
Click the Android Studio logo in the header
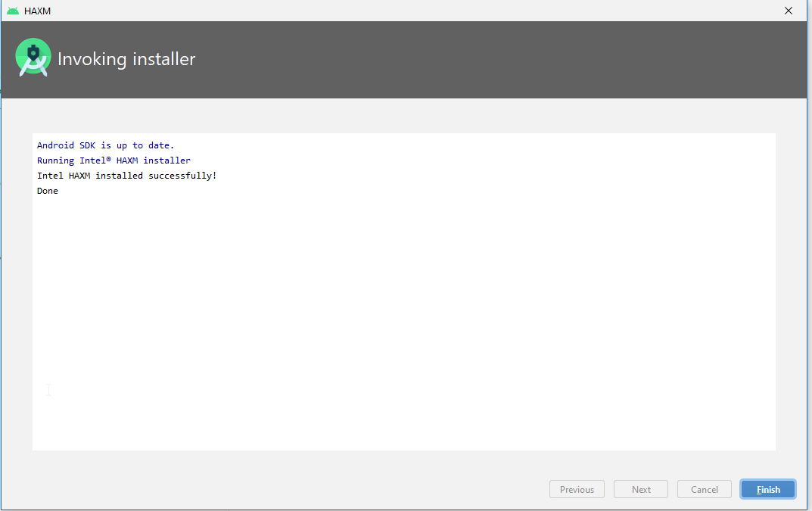[x=33, y=58]
